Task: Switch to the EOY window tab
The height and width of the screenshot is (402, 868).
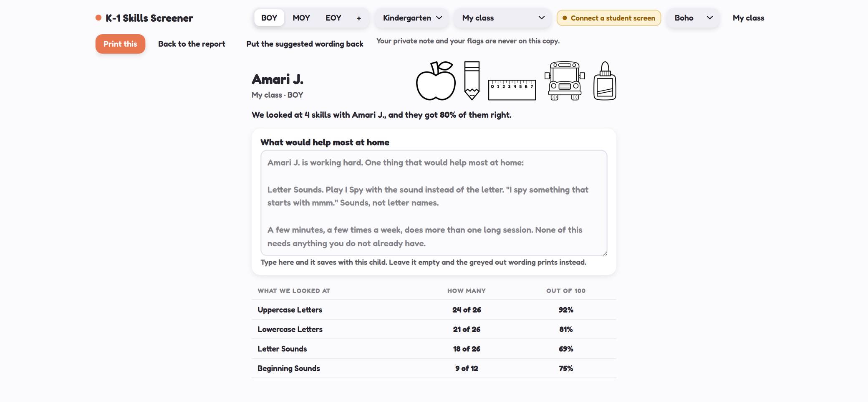Action: coord(333,18)
